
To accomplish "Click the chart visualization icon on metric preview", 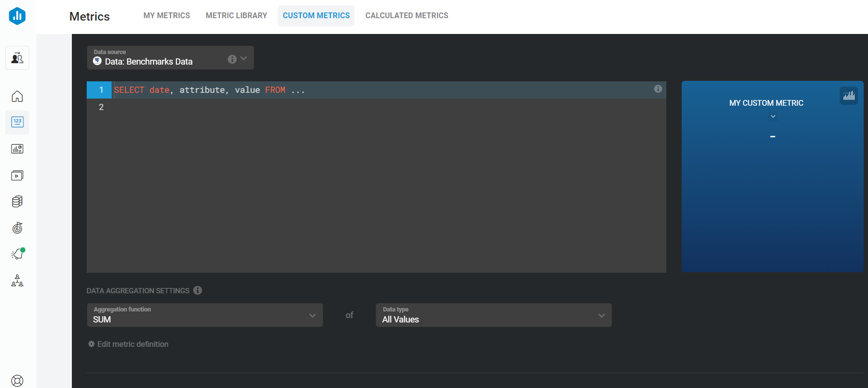I will click(x=849, y=96).
